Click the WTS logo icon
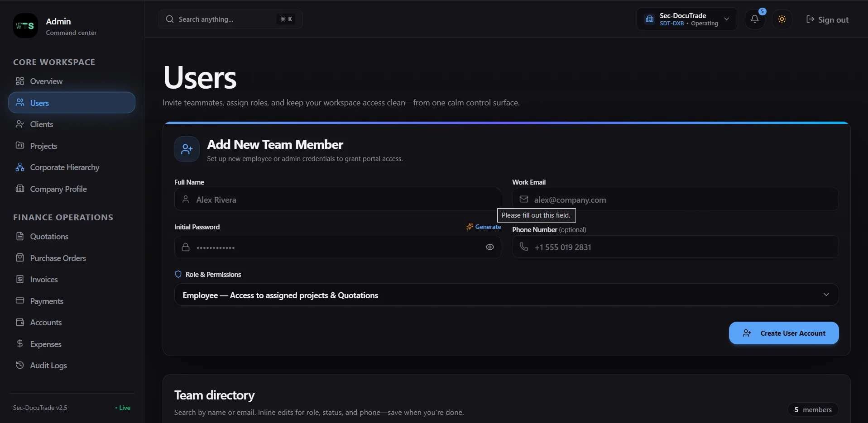 tap(25, 26)
